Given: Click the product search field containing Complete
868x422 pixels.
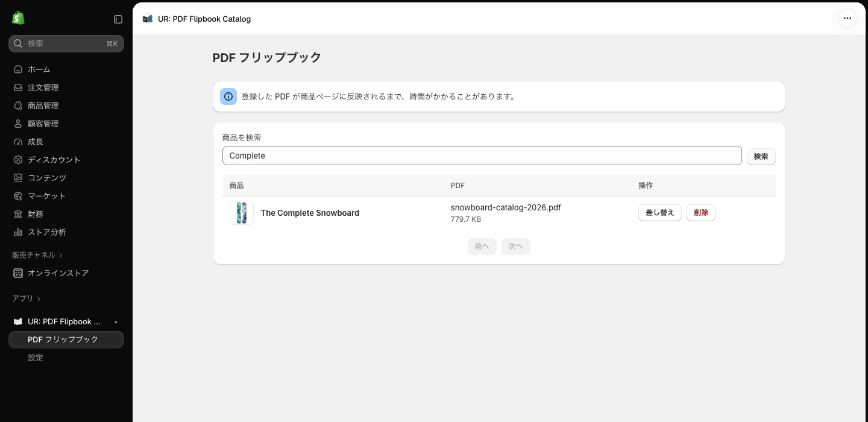Looking at the screenshot, I should point(482,156).
